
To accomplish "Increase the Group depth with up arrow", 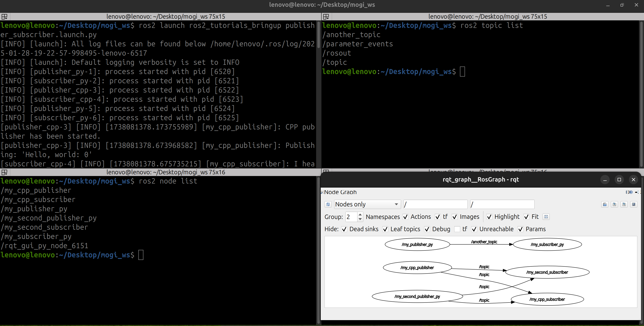I will [360, 215].
